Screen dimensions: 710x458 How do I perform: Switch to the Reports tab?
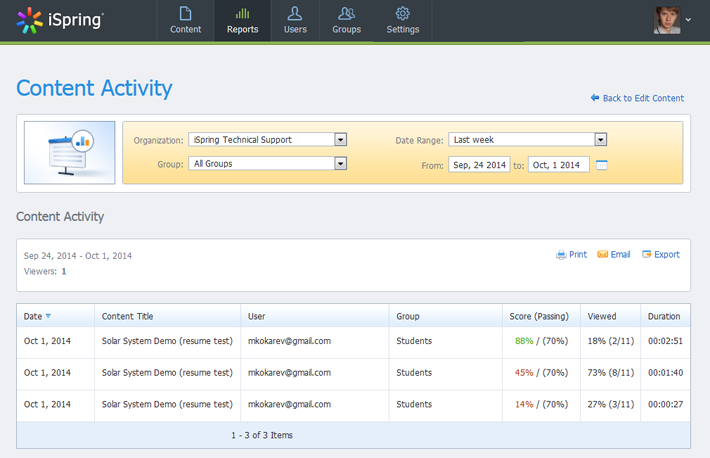point(243,20)
